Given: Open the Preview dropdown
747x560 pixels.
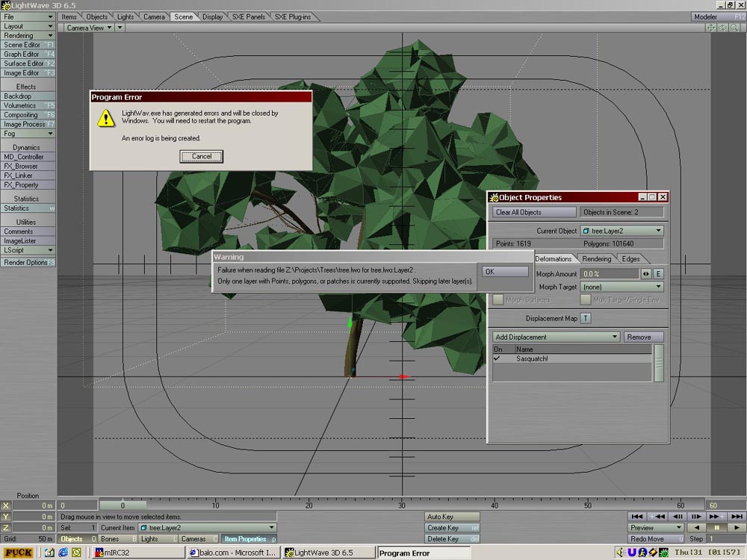Looking at the screenshot, I should (x=656, y=528).
